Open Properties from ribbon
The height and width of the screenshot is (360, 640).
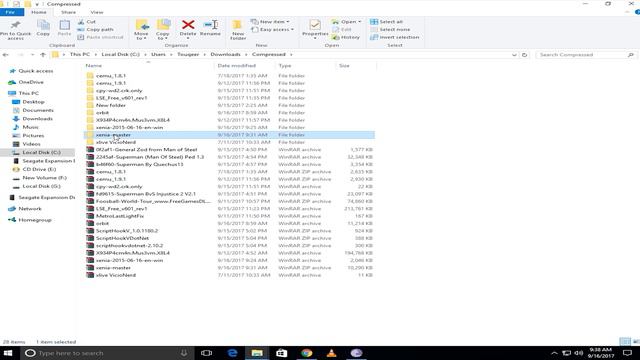point(315,29)
